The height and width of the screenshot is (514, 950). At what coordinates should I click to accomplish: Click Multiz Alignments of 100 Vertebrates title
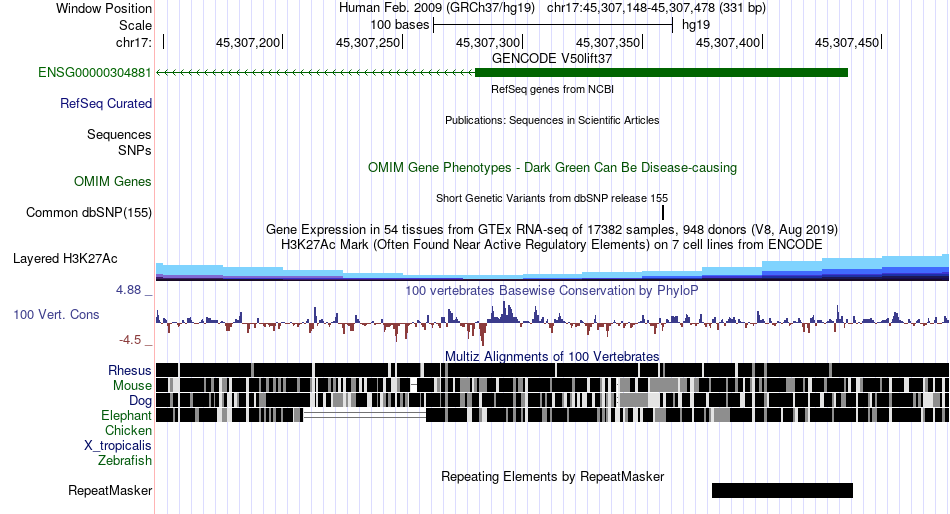point(552,356)
